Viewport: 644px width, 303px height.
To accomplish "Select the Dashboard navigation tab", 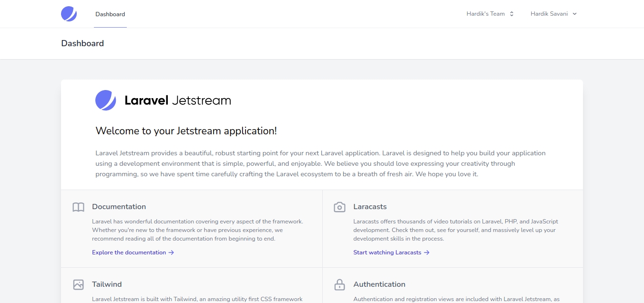I will click(x=110, y=14).
